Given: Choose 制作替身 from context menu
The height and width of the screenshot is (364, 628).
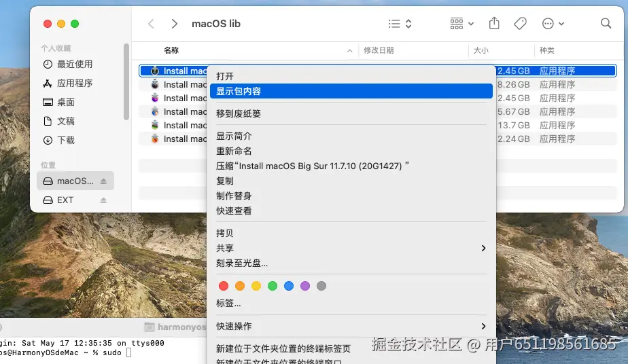Looking at the screenshot, I should click(x=351, y=196).
